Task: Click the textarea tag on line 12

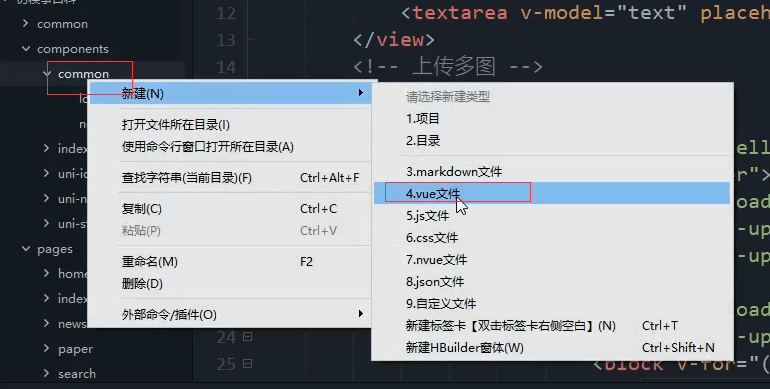Action: pos(460,13)
